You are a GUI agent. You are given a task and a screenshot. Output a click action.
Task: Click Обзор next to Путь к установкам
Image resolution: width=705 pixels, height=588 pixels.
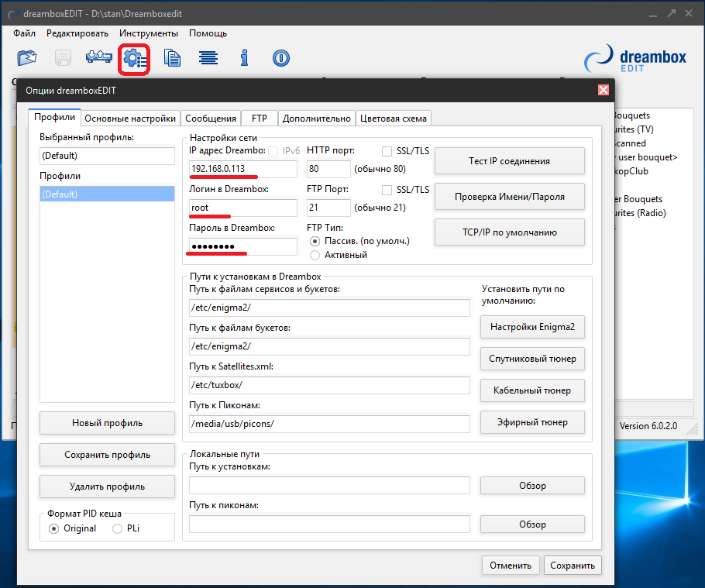(x=532, y=486)
